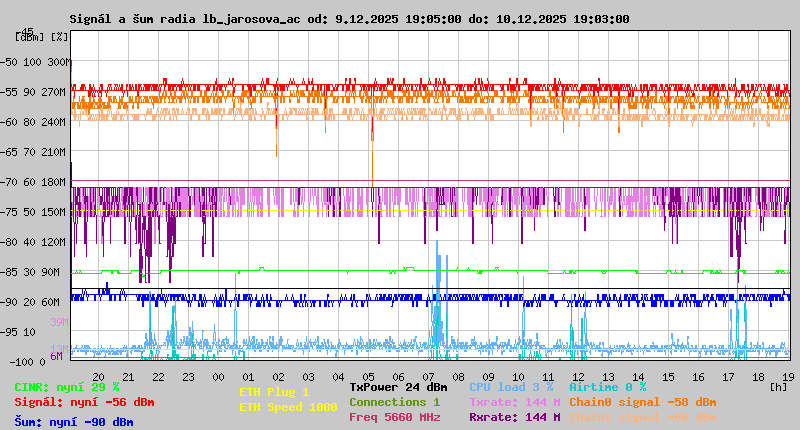Select the 'Chain0 signal -58 dBm' legend entry
The width and height of the screenshot is (800, 430).
point(643,402)
